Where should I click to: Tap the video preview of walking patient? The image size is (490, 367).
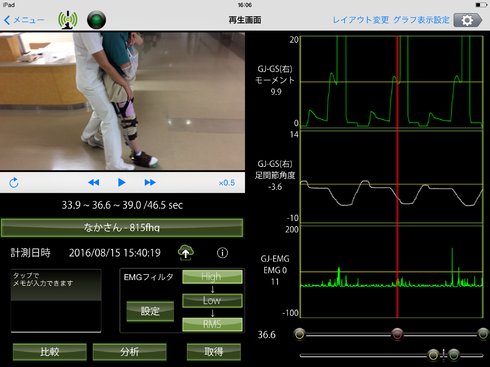[122, 101]
